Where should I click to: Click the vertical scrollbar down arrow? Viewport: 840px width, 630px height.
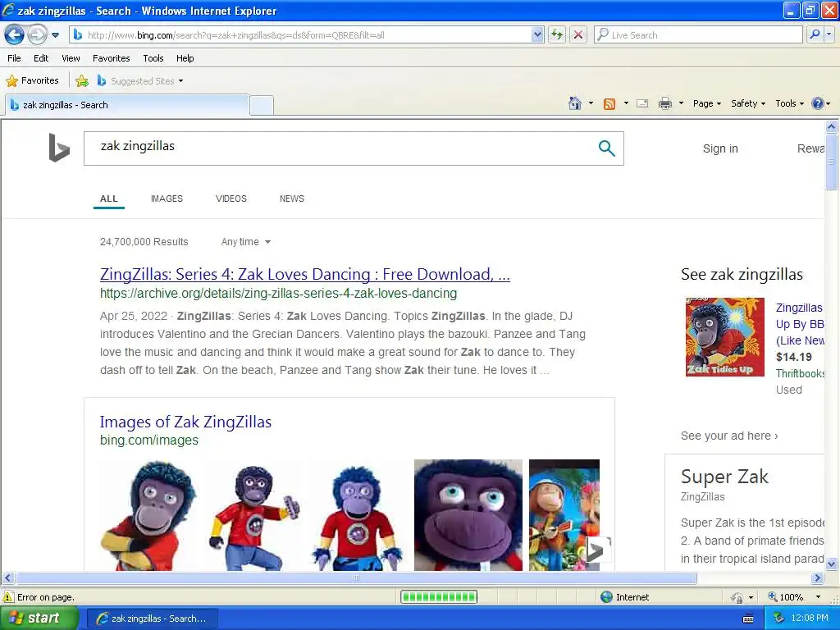pyautogui.click(x=832, y=564)
